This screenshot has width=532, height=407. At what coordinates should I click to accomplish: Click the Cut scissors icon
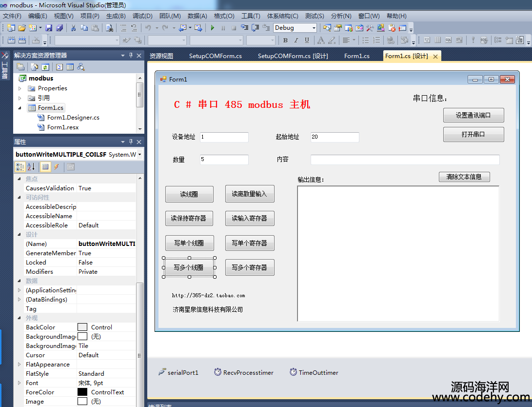pos(73,28)
